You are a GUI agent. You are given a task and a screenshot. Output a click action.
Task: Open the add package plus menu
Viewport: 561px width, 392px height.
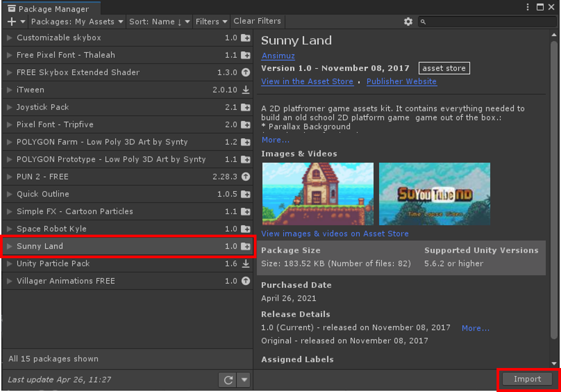pyautogui.click(x=16, y=21)
